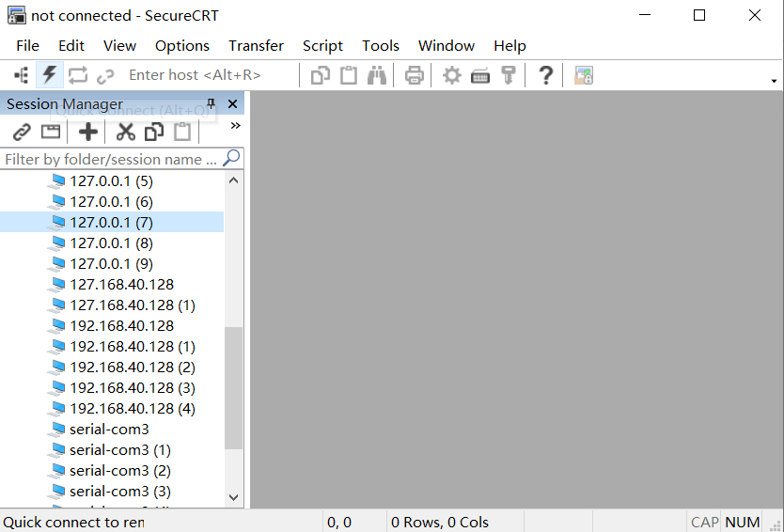Viewport: 784px width, 532px height.
Task: Open the Window menu
Action: (x=446, y=45)
